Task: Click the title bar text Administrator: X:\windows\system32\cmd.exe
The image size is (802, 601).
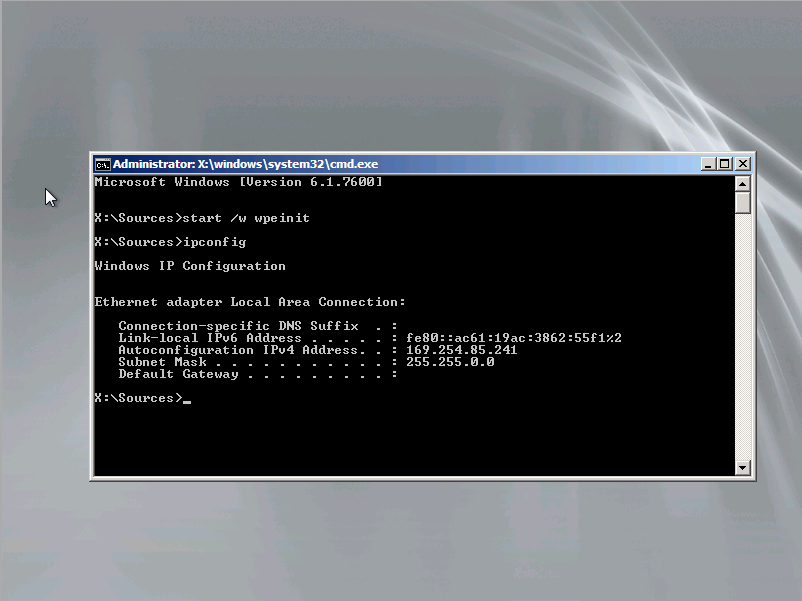Action: (246, 164)
